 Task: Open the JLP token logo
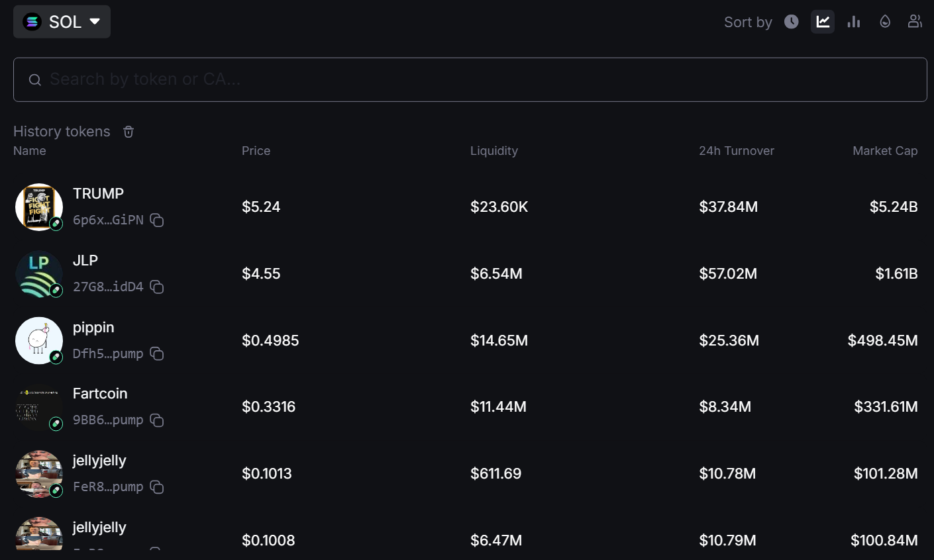tap(39, 274)
